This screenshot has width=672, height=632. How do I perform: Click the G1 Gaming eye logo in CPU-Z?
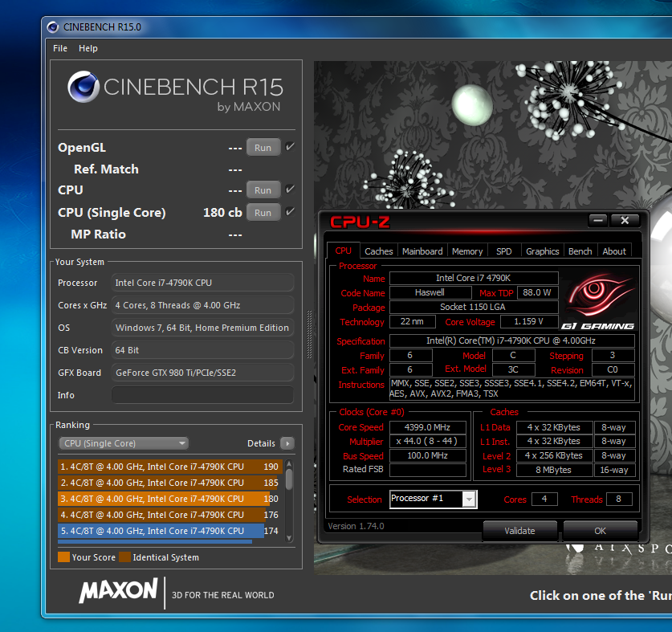tap(598, 301)
